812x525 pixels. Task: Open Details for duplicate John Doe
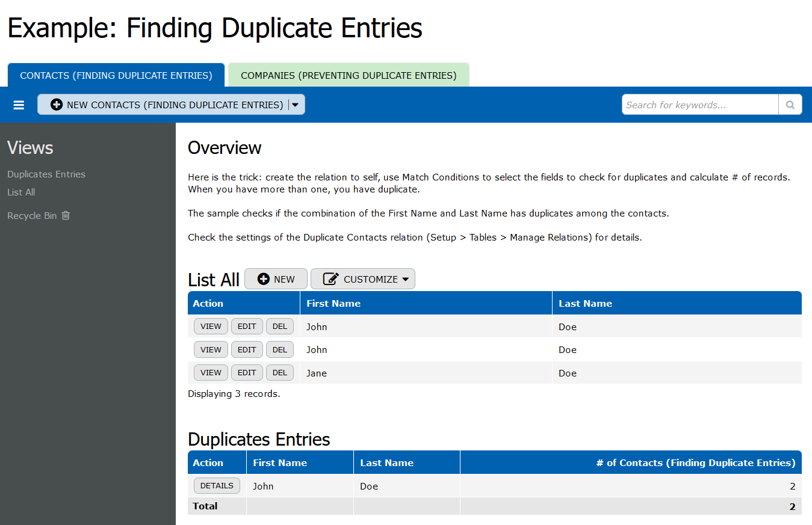pos(217,485)
